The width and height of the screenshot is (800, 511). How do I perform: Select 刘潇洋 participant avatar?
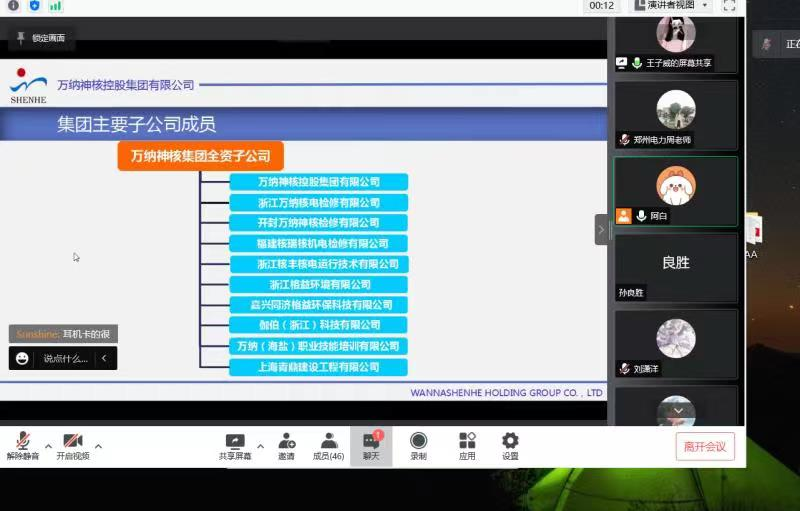pyautogui.click(x=676, y=338)
